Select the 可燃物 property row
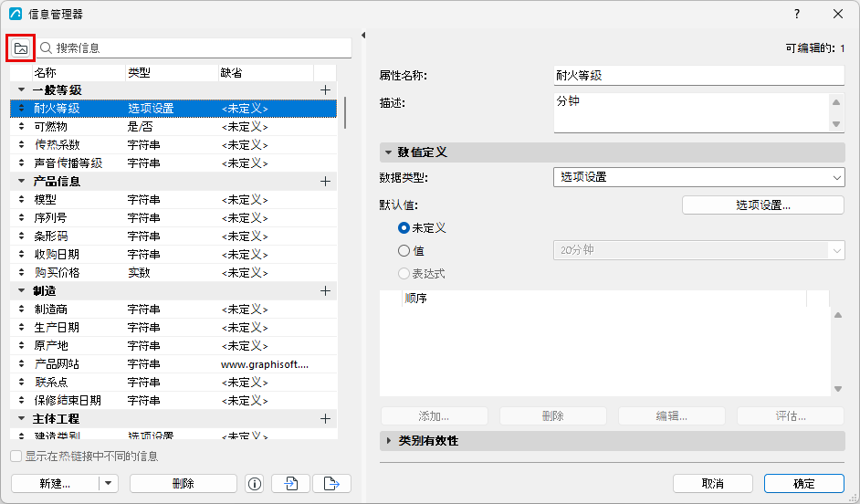The height and width of the screenshot is (504, 860). coord(173,127)
